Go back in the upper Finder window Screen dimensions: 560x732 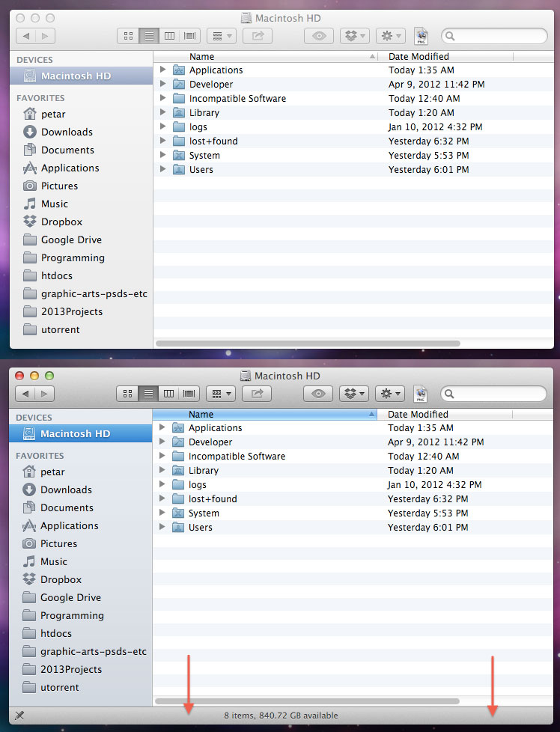(26, 36)
